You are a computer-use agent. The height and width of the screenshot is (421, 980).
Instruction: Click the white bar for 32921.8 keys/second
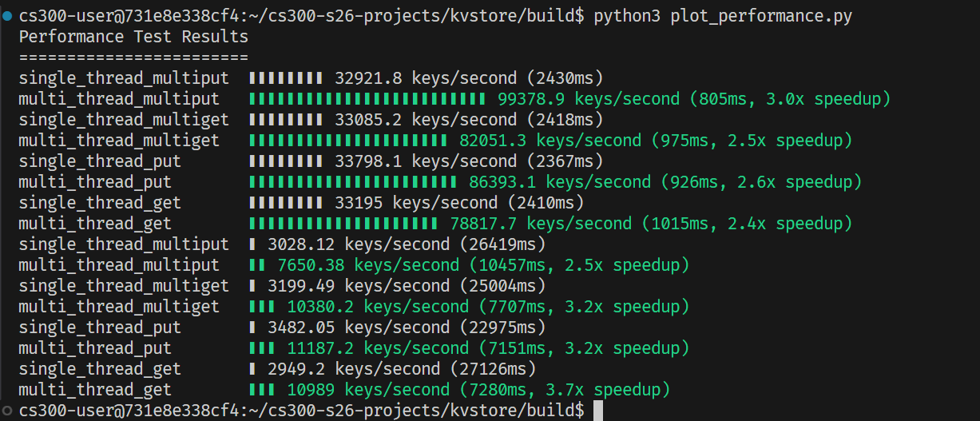pos(286,78)
